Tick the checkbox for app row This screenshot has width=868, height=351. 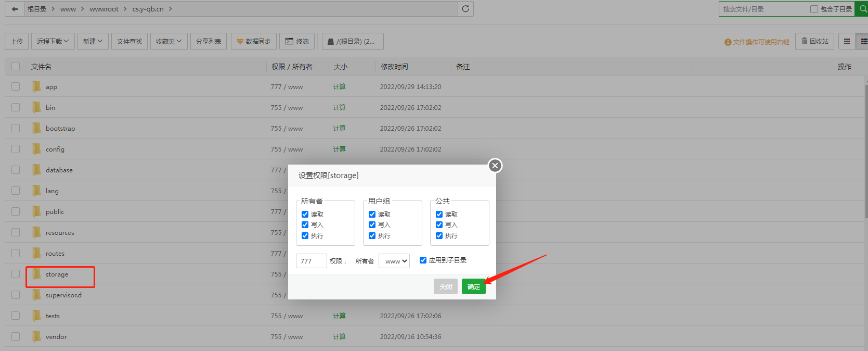[x=16, y=86]
